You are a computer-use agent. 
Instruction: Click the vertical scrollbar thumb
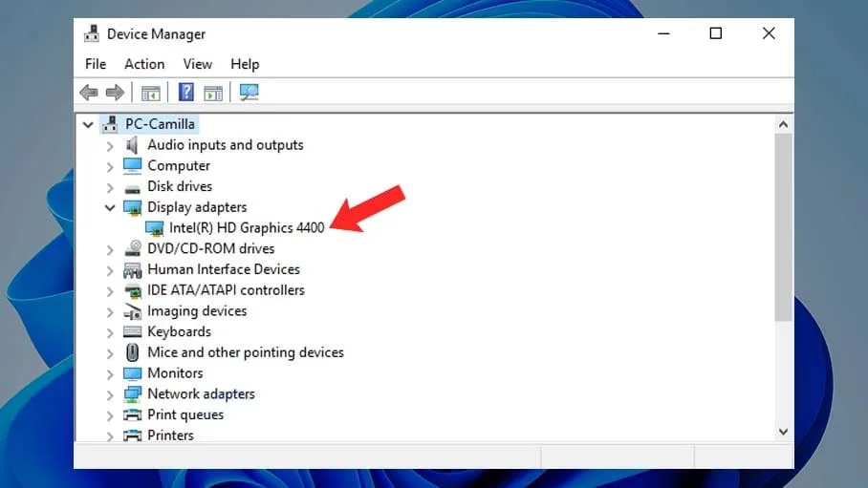point(783,227)
